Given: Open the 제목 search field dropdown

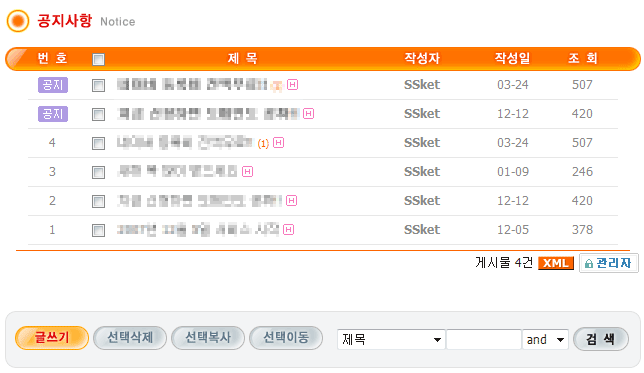Looking at the screenshot, I should 391,339.
